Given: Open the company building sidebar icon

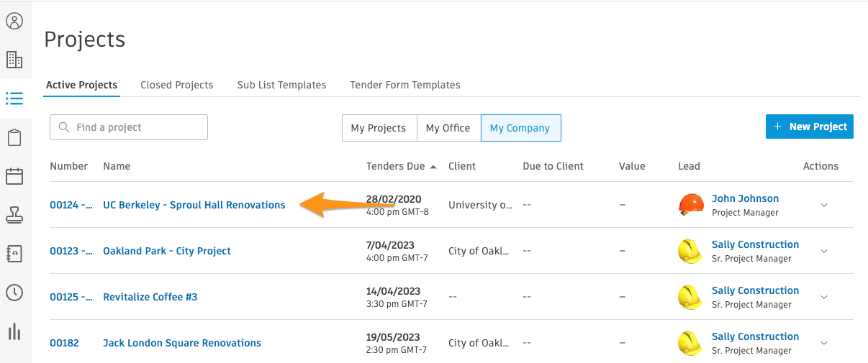Looking at the screenshot, I should pyautogui.click(x=14, y=60).
